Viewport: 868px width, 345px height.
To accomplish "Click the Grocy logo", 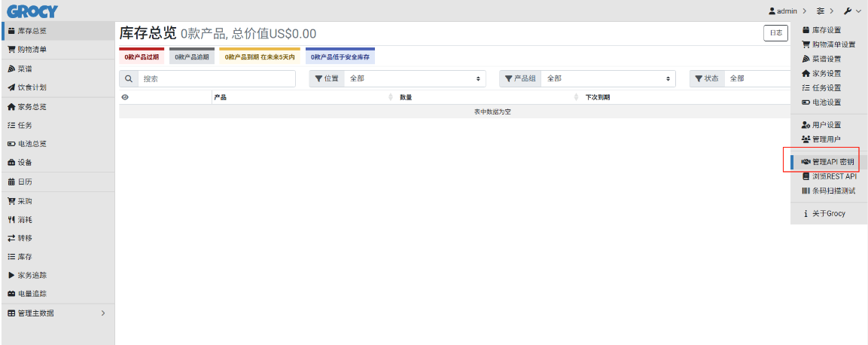I will click(32, 11).
